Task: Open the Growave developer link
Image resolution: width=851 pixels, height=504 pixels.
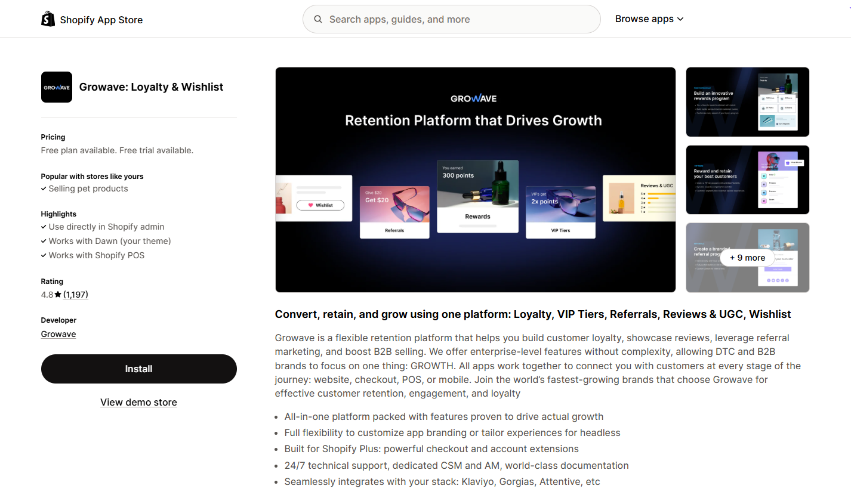Action: click(x=58, y=334)
